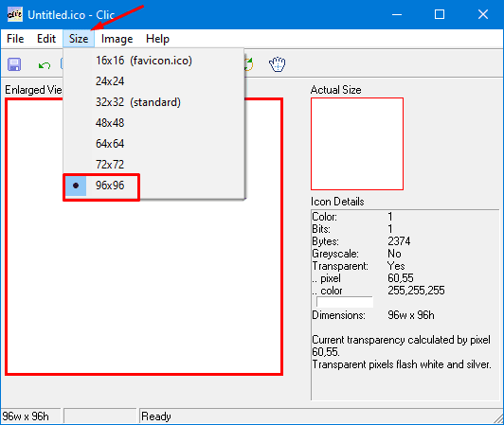Screen dimensions: 504x425
Task: Open the Edit menu
Action: coord(46,39)
